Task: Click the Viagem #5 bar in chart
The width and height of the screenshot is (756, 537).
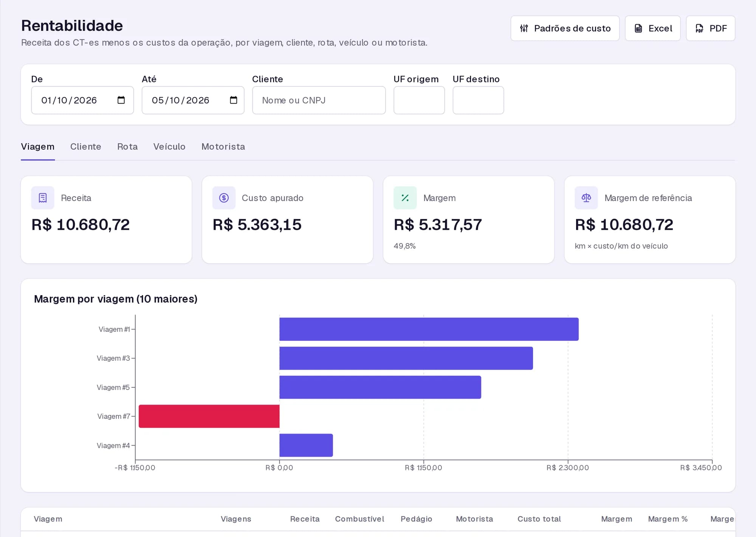Action: [380, 387]
